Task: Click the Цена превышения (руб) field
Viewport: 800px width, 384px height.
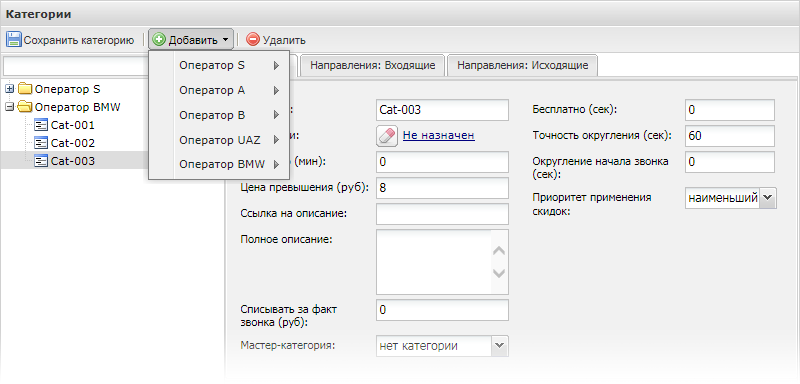Action: click(x=442, y=188)
